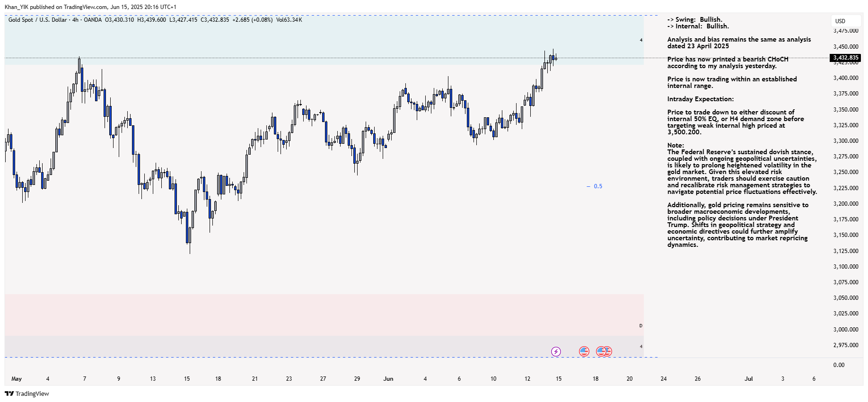Click the Khan_YIK published on TradingView.com header
Viewport: 868px width, 402px height.
tap(90, 7)
